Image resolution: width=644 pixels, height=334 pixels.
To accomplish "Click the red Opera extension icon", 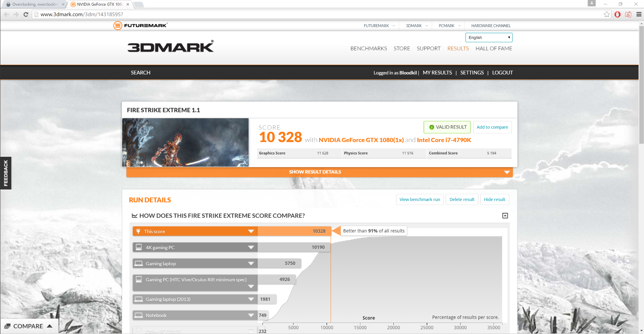I will (x=618, y=14).
